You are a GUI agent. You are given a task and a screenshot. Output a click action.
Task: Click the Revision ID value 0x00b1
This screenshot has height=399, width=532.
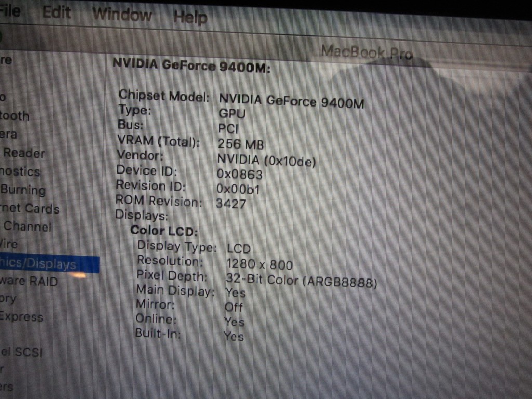click(238, 189)
